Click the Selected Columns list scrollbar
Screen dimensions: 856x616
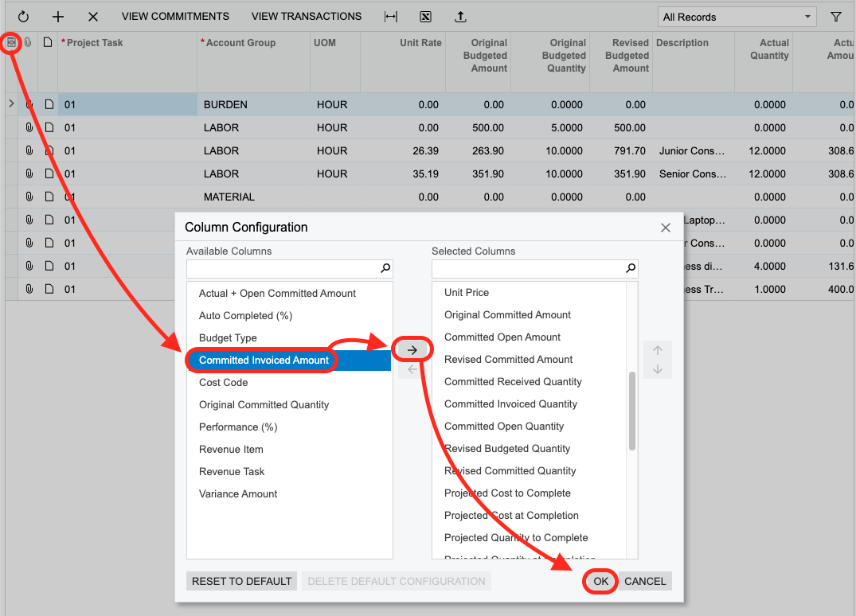click(x=632, y=411)
